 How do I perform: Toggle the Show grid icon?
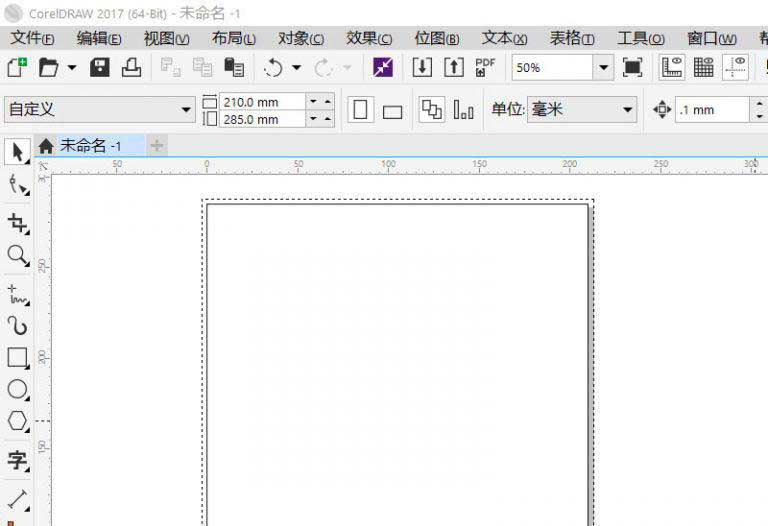pyautogui.click(x=703, y=68)
